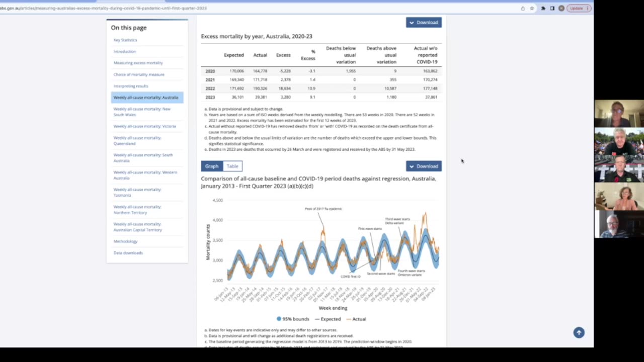Click the Expected column header
The width and height of the screenshot is (644, 362).
tap(233, 55)
